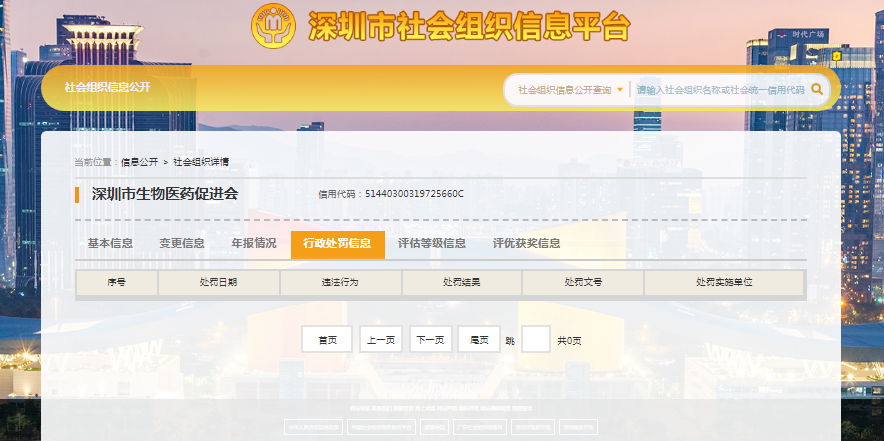Screen dimensions: 884x441
Task: Click the 处罚日期 column header
Action: coord(218,283)
